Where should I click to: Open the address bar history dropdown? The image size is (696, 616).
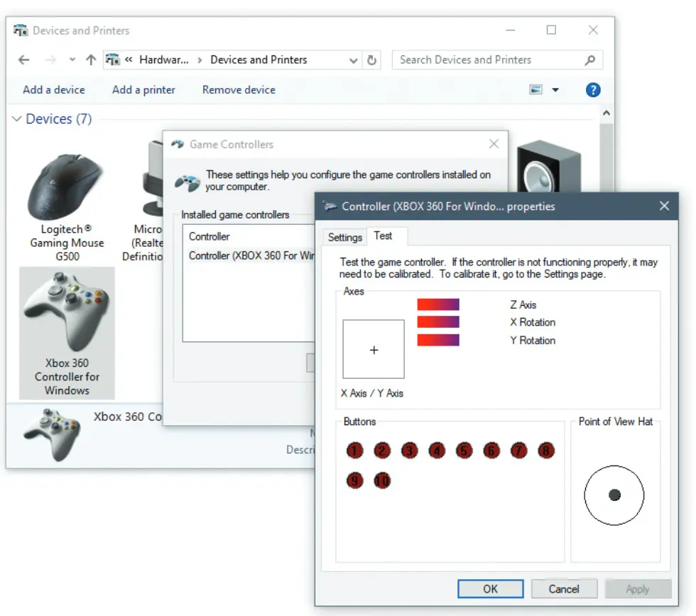pyautogui.click(x=354, y=61)
